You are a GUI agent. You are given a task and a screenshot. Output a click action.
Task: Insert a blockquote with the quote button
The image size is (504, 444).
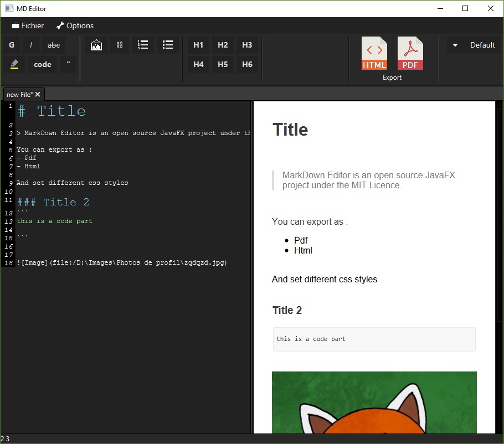click(x=68, y=65)
